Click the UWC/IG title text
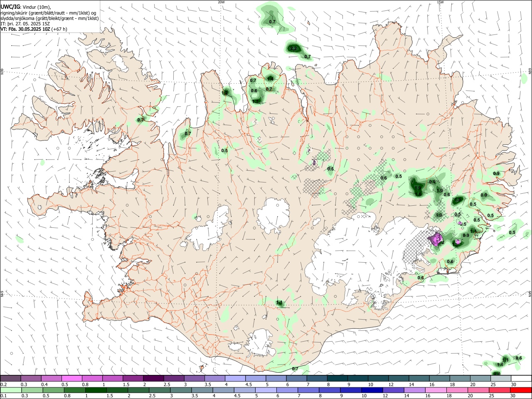The width and height of the screenshot is (532, 399). [x=10, y=7]
